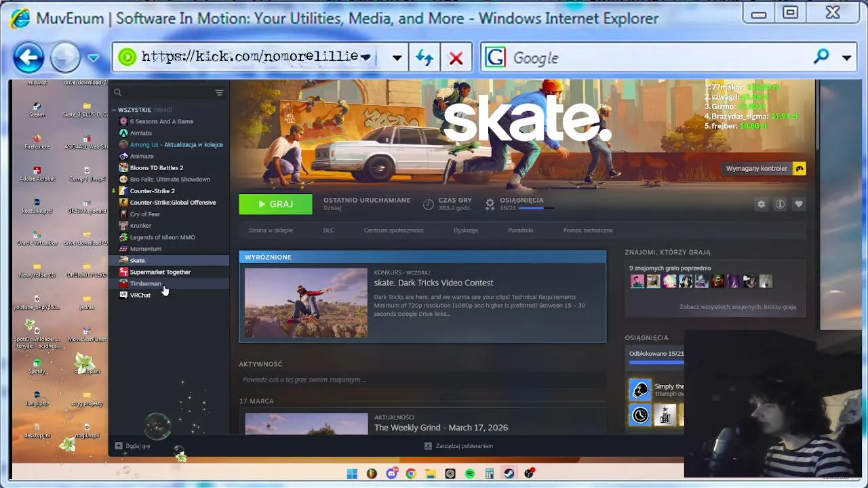
Task: Open the Pomoc techniczna tab
Action: pyautogui.click(x=588, y=230)
